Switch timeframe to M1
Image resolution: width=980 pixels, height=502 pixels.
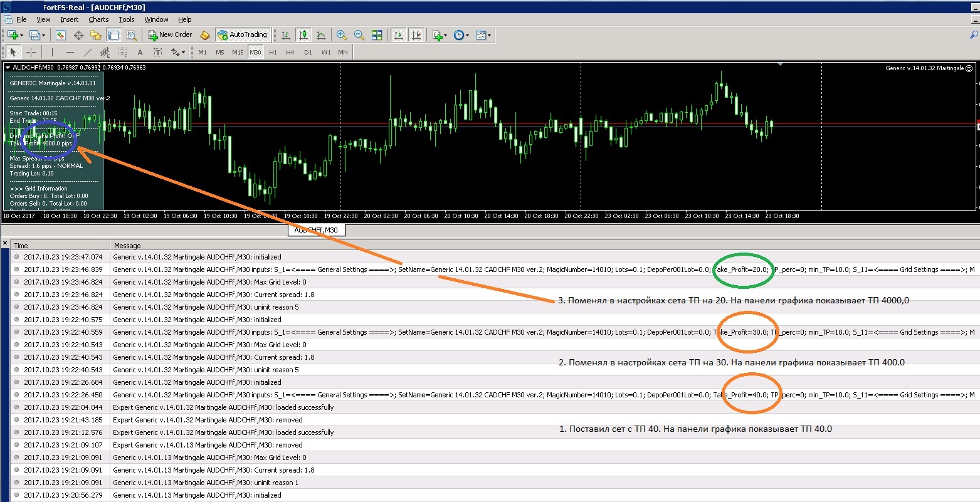pos(203,52)
